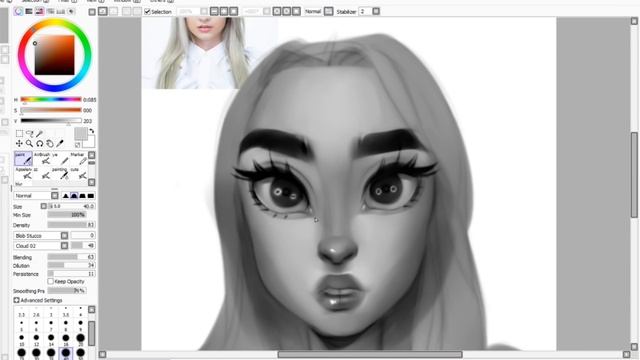Click the zoom out button in toolbar
This screenshot has height=360, width=640.
coord(214,11)
